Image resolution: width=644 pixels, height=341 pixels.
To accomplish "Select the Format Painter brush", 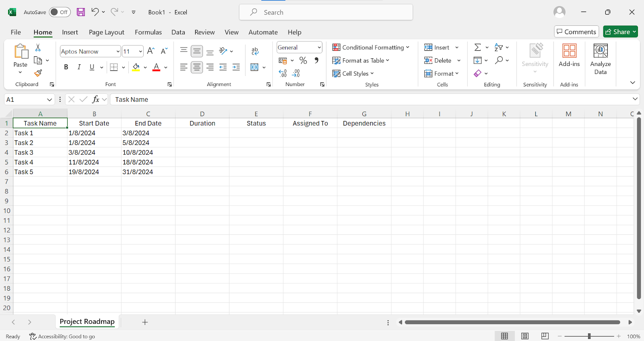I will (38, 73).
